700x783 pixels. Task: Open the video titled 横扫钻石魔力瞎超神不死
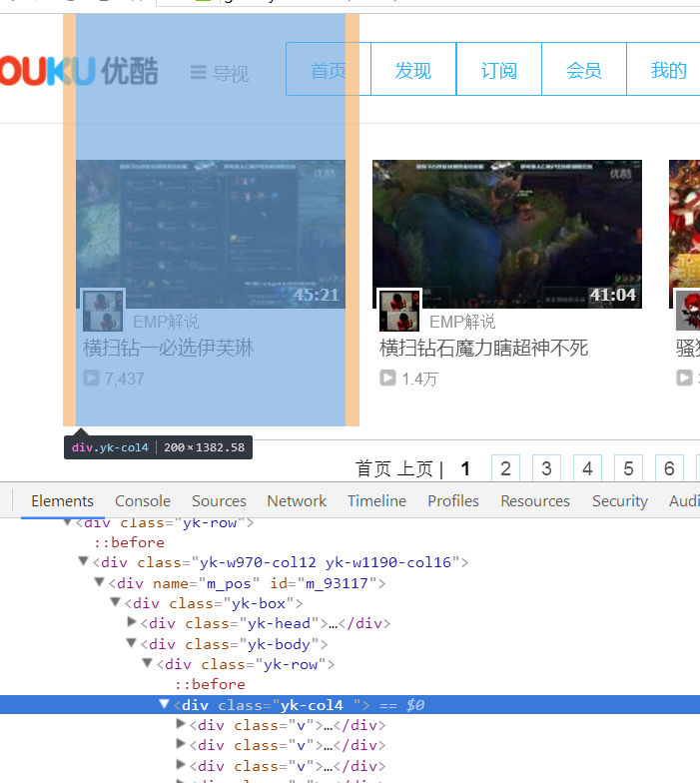click(x=483, y=348)
